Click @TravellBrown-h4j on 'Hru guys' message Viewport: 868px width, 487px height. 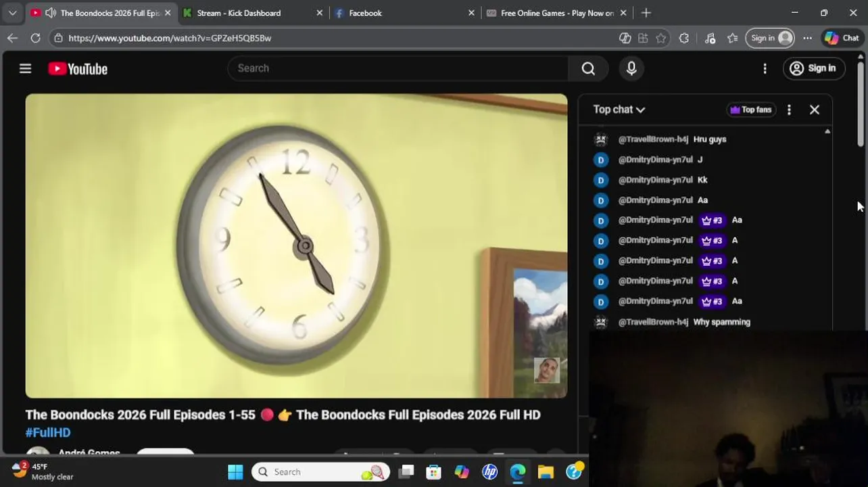[x=653, y=139]
